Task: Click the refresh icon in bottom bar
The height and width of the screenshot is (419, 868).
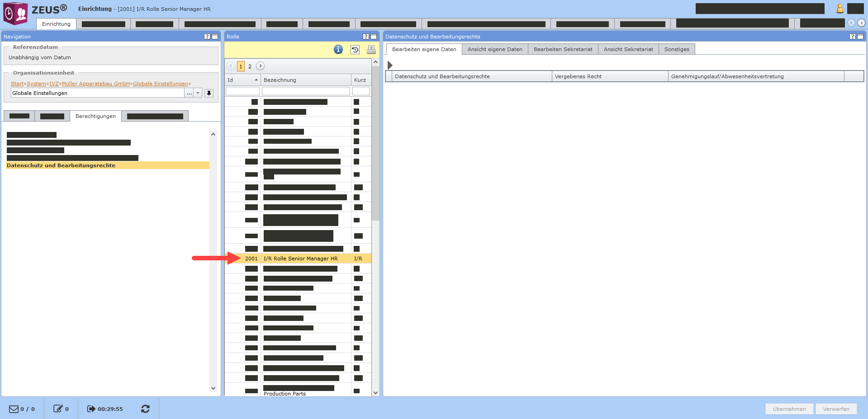Action: coord(145,409)
